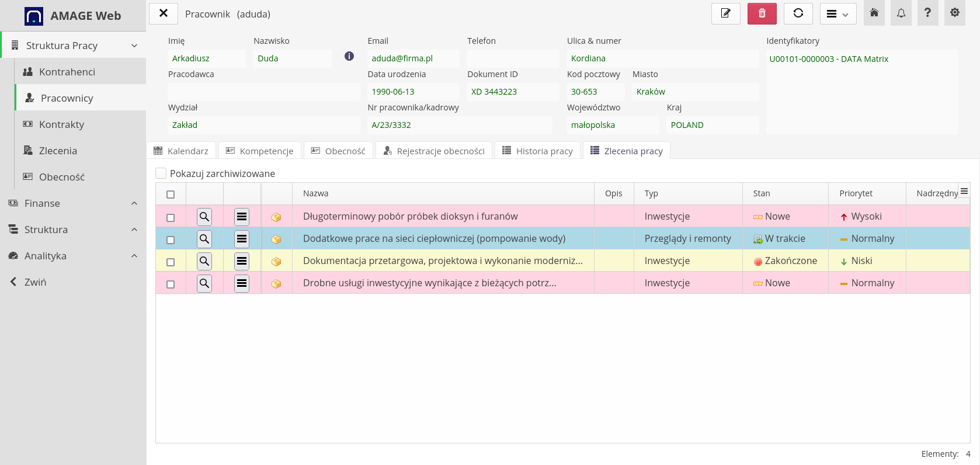
Task: Click the Miasto field Kraków
Action: tap(696, 92)
